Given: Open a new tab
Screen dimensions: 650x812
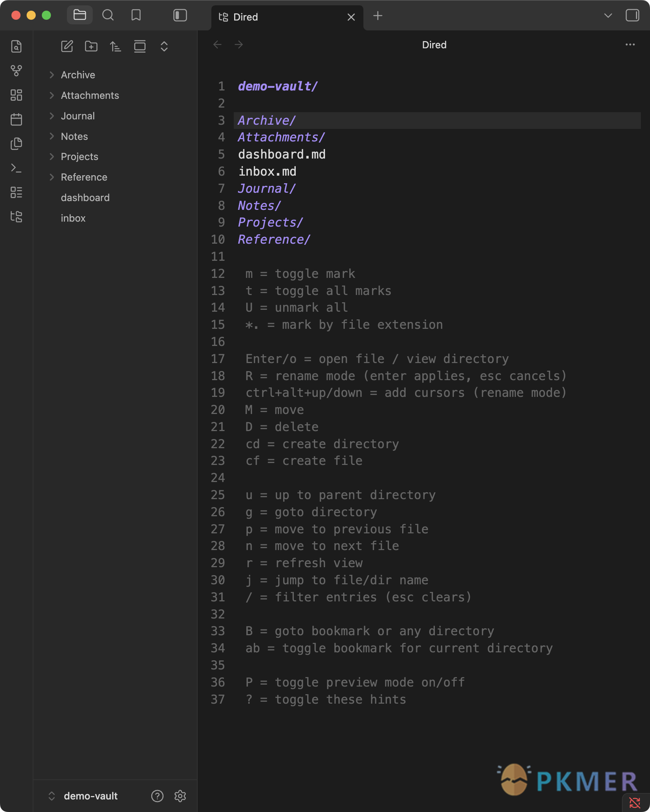Looking at the screenshot, I should pyautogui.click(x=378, y=16).
